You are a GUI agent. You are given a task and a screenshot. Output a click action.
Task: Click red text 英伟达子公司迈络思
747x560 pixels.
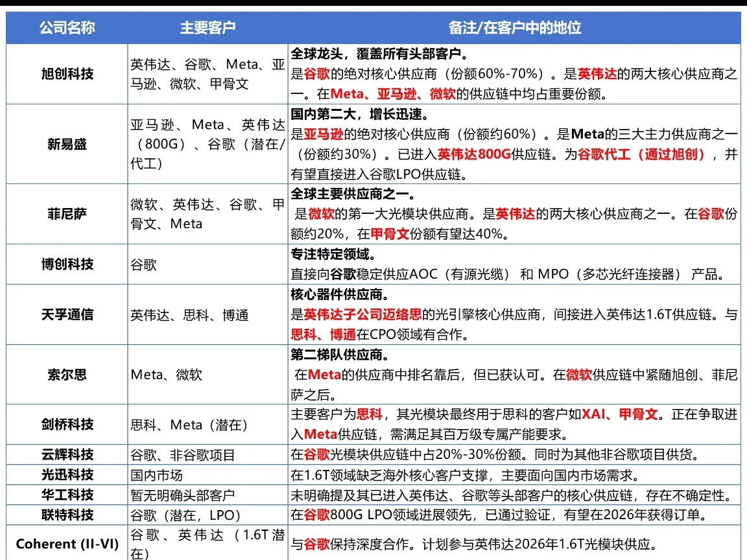click(362, 314)
